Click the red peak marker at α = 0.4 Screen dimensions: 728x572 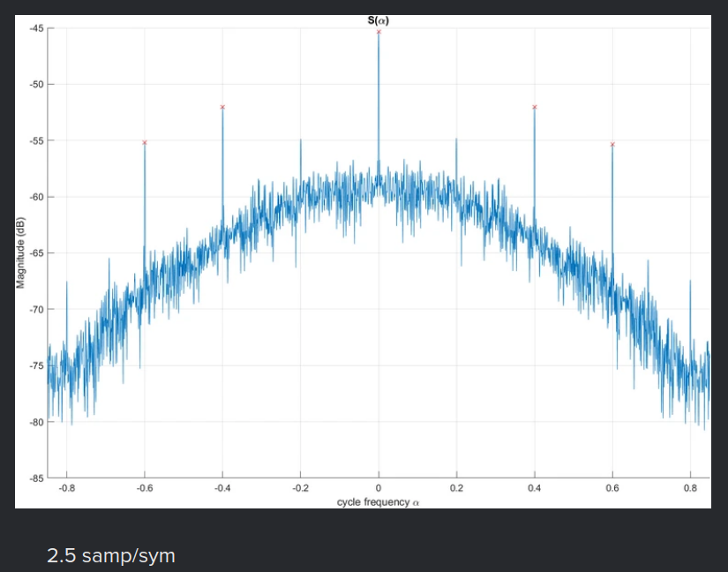pos(535,107)
